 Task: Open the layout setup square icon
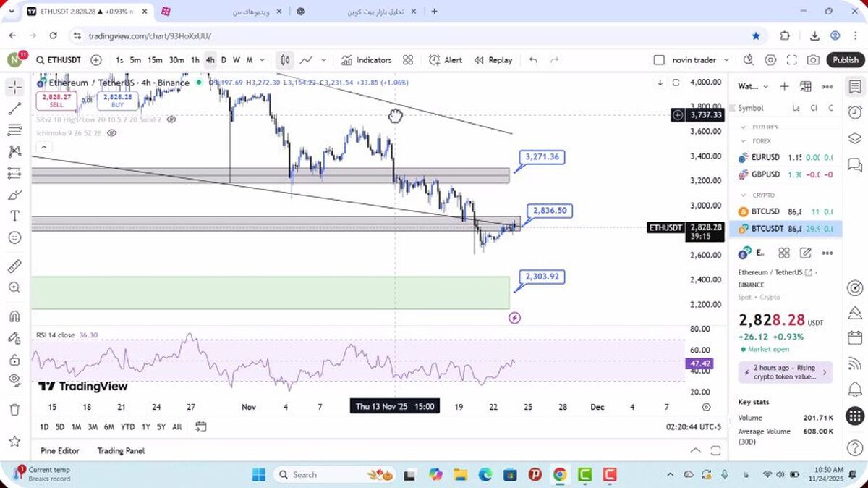tap(658, 60)
